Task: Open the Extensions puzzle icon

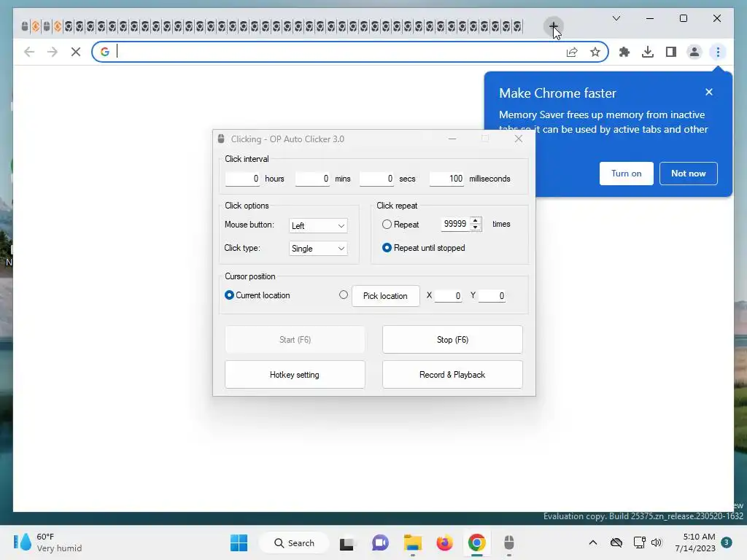Action: [624, 52]
